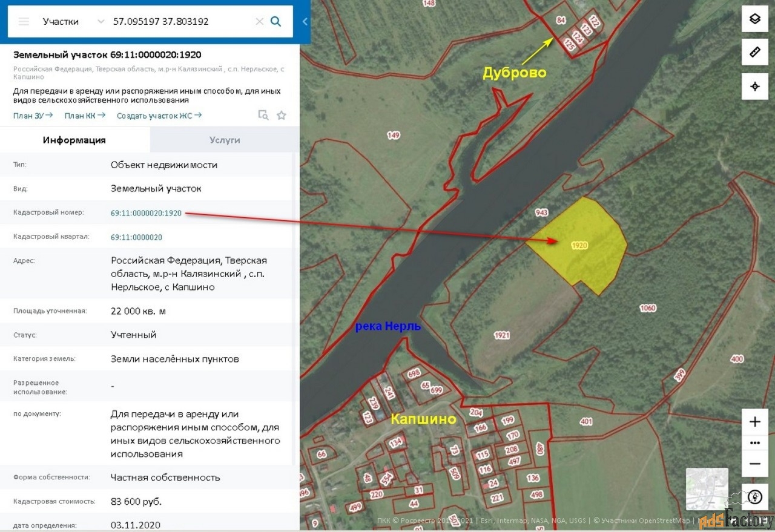
Task: Click parcel label 149 on map
Action: tap(394, 135)
